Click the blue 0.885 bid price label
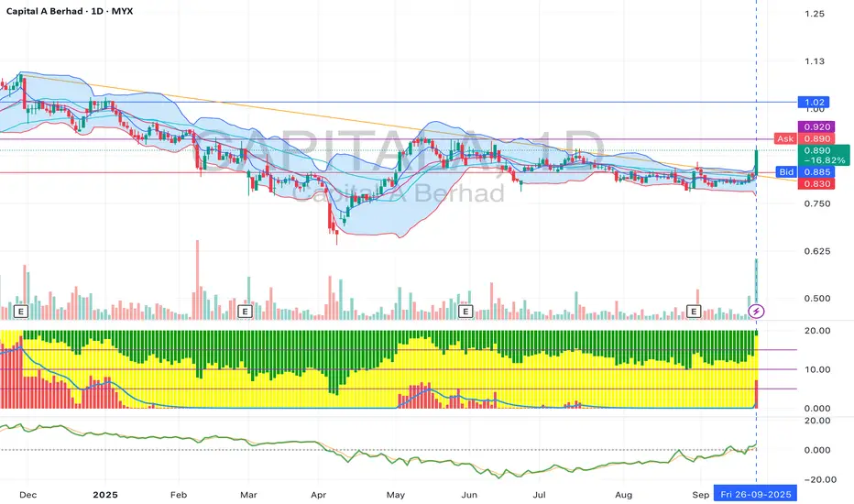 816,172
